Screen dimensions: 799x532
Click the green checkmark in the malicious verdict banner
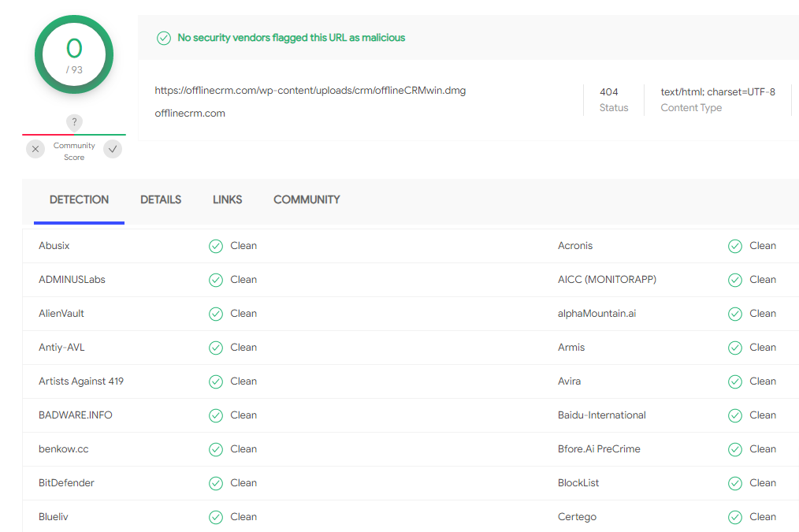pyautogui.click(x=164, y=37)
